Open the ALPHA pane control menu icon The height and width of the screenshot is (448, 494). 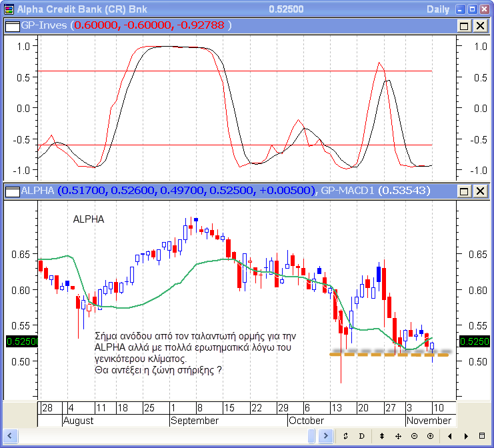tap(12, 191)
